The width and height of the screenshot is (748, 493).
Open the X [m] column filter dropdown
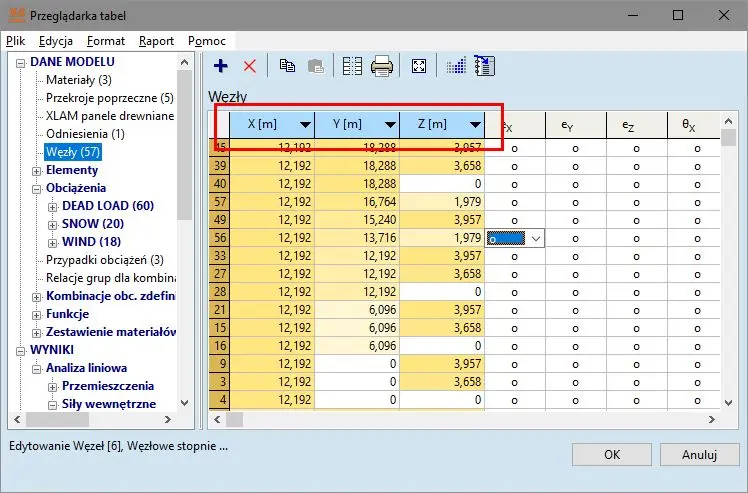(x=304, y=125)
